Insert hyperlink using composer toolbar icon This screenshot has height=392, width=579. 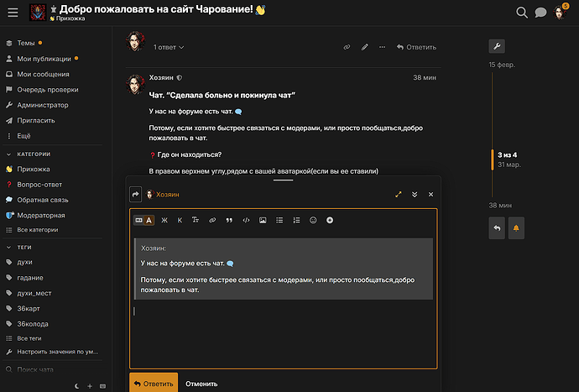212,220
